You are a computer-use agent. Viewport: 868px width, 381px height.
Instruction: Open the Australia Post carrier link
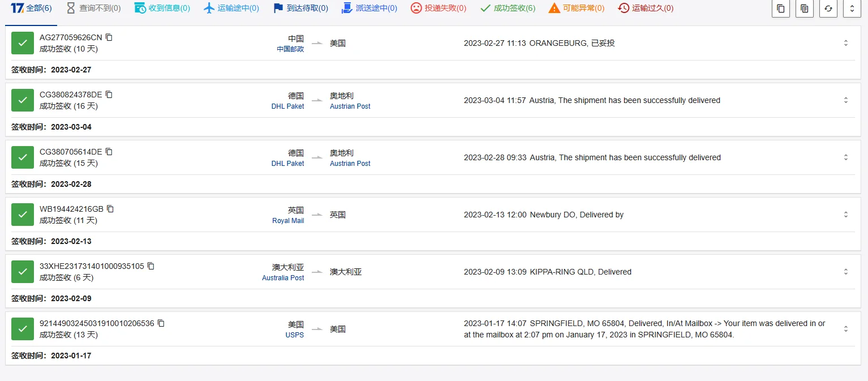[x=283, y=278]
